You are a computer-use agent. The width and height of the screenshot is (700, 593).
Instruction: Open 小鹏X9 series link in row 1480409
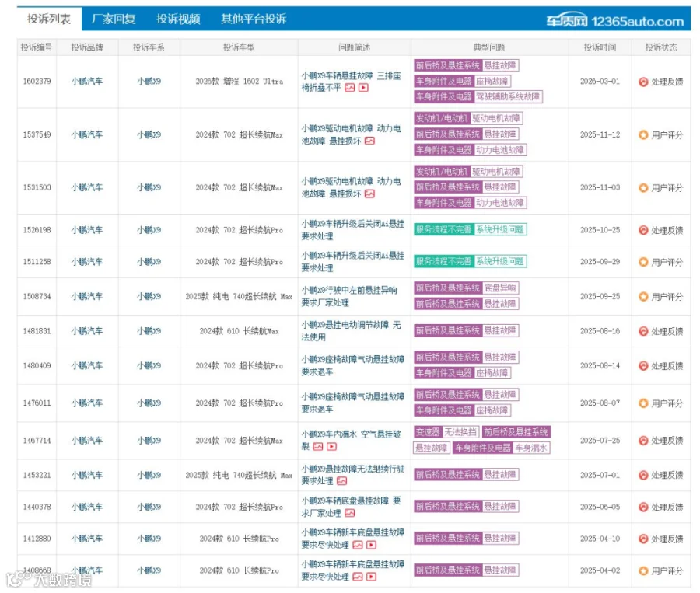click(x=149, y=366)
